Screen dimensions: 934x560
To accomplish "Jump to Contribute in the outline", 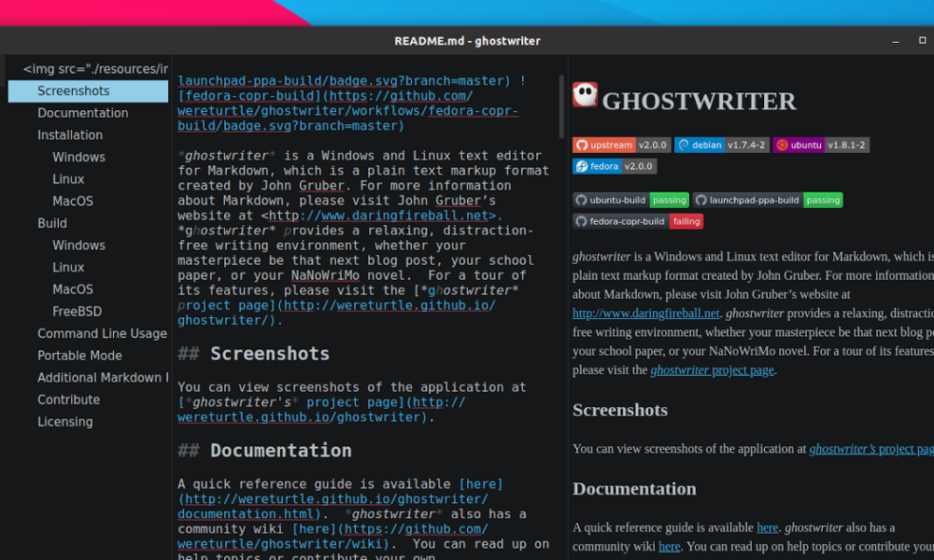I will point(88,399).
